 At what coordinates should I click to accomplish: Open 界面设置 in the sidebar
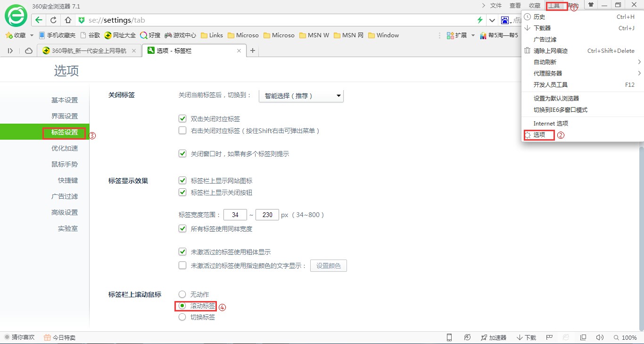(x=65, y=116)
